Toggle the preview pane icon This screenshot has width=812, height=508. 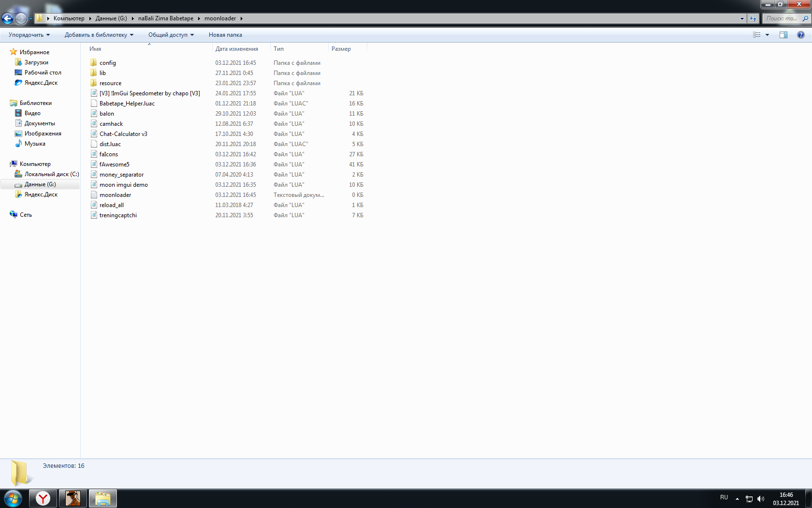[x=783, y=35]
